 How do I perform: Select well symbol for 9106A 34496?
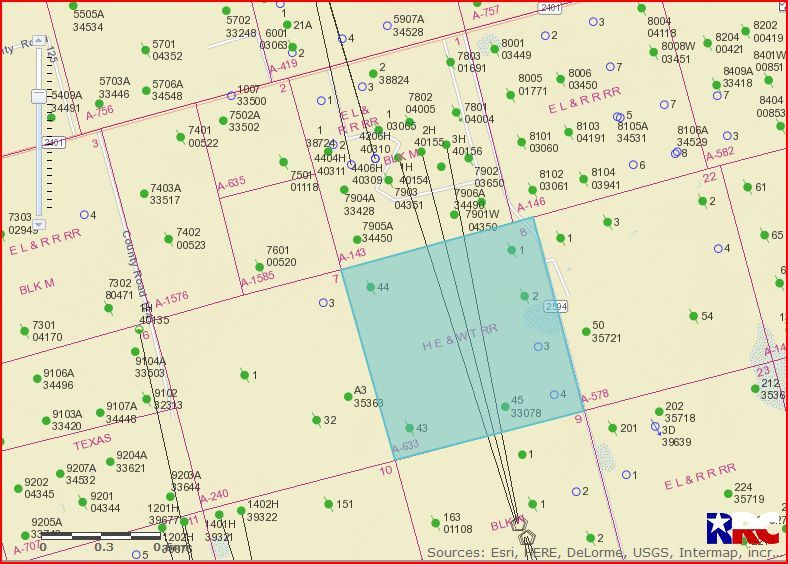tap(37, 379)
